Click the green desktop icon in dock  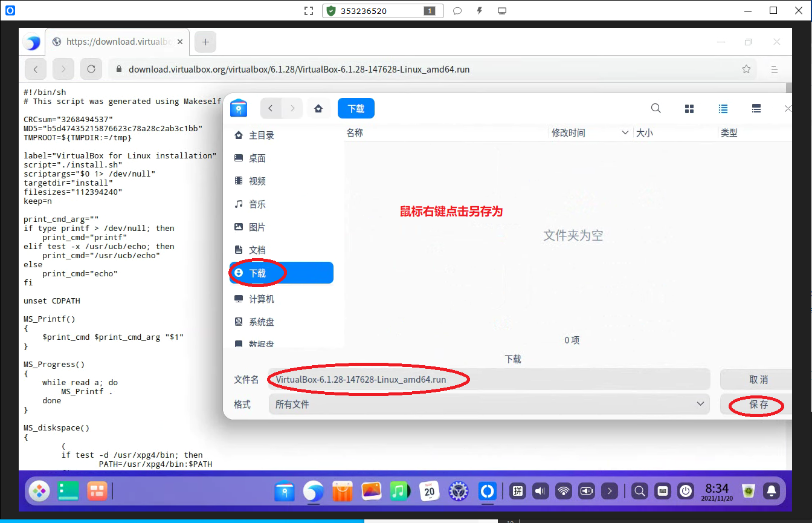68,491
